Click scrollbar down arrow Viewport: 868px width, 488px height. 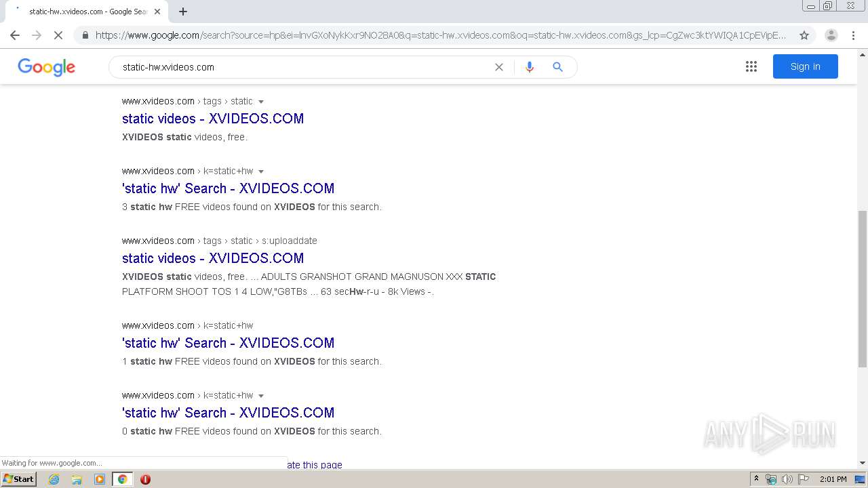[863, 463]
